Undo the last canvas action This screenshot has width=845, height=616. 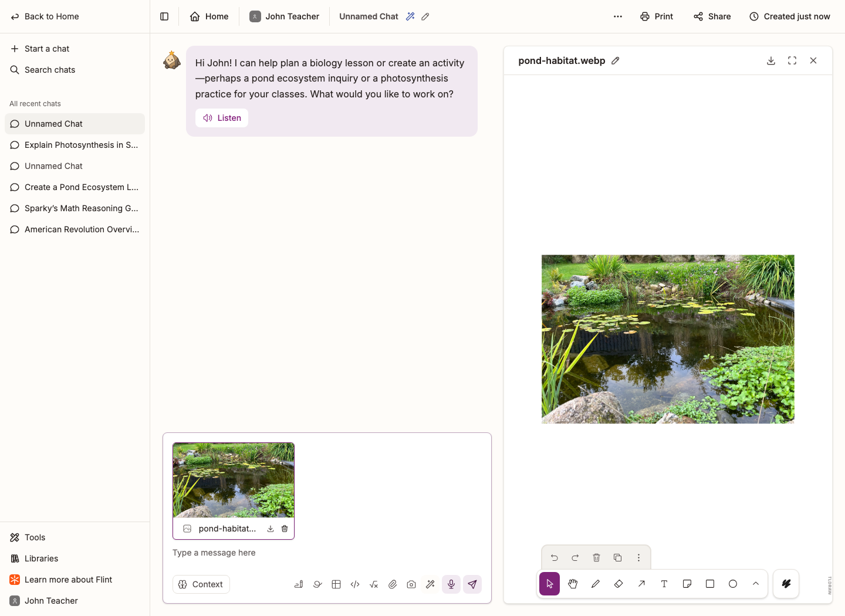pos(554,558)
